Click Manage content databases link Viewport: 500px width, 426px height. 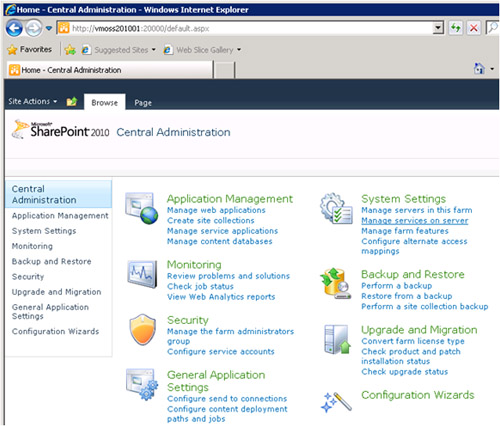pos(220,241)
